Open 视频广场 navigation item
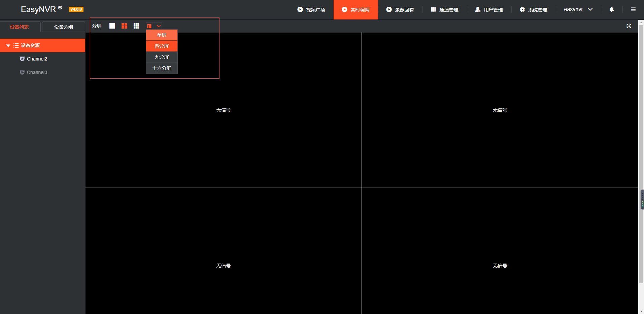Screen dimensions: 644x314 pos(311,10)
